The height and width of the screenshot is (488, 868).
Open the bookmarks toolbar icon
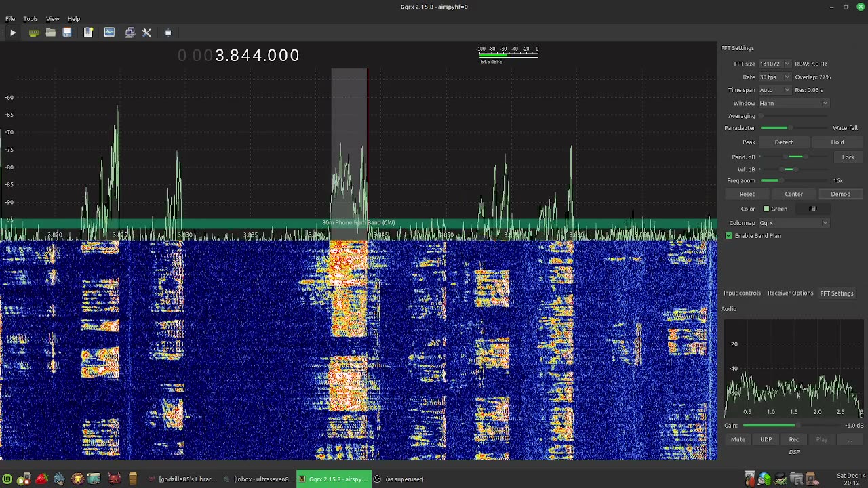[x=88, y=33]
